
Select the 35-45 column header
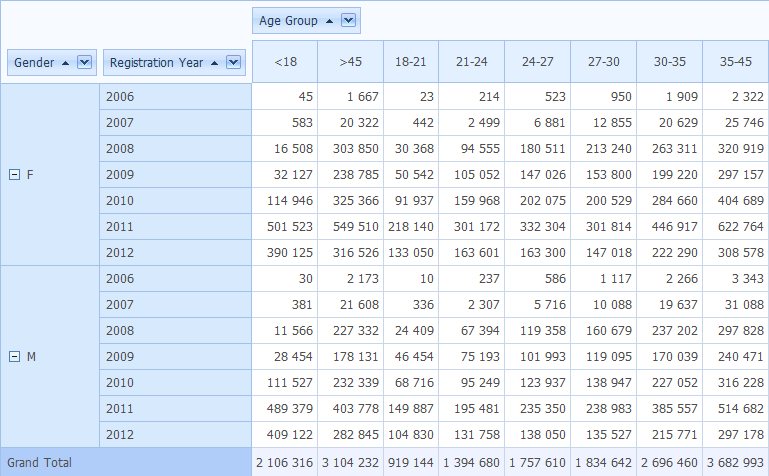pyautogui.click(x=736, y=62)
